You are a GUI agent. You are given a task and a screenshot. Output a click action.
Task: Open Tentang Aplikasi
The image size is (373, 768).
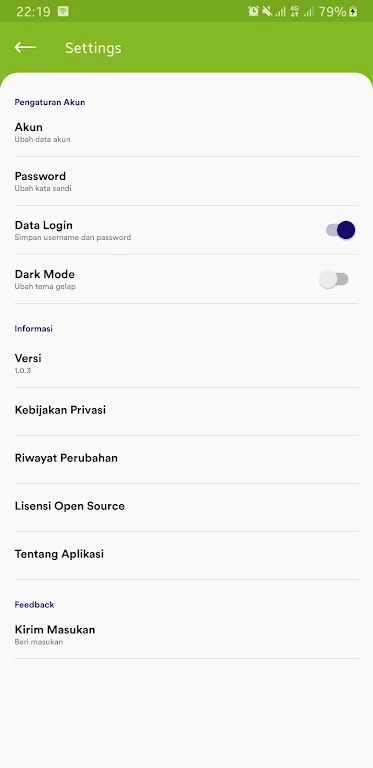click(186, 554)
